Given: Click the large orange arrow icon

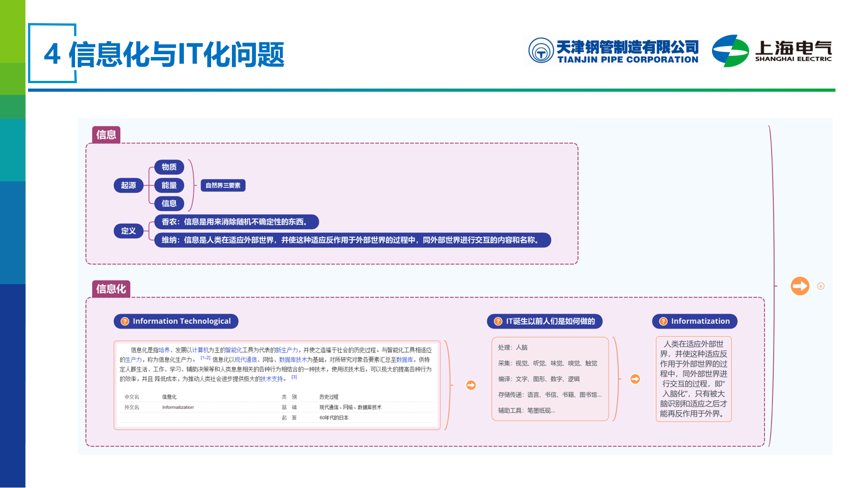Looking at the screenshot, I should click(800, 286).
